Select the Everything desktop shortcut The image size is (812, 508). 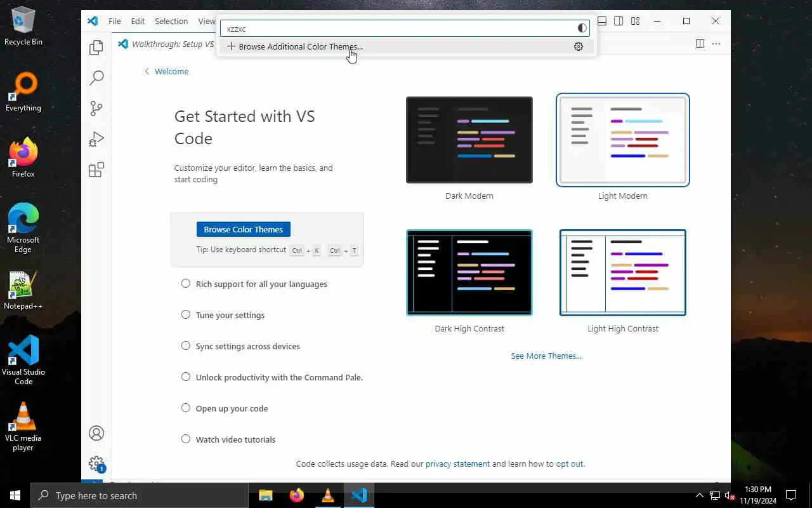(23, 93)
